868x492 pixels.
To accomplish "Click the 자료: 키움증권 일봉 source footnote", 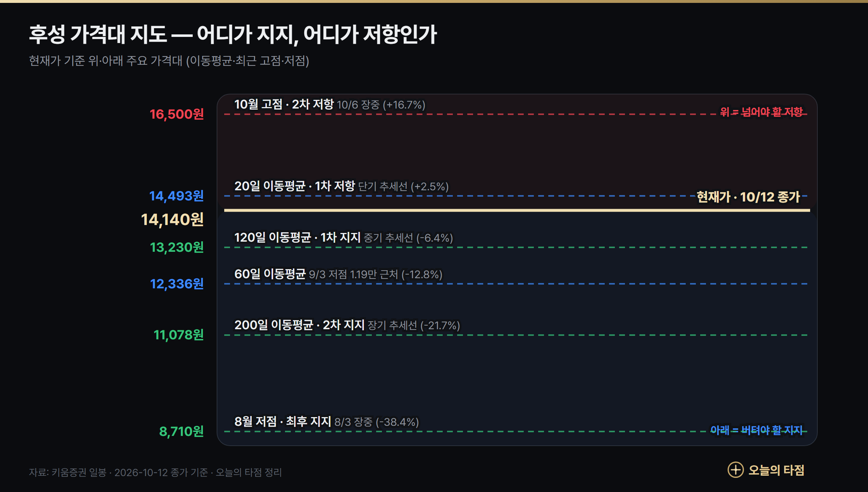I will coord(155,472).
